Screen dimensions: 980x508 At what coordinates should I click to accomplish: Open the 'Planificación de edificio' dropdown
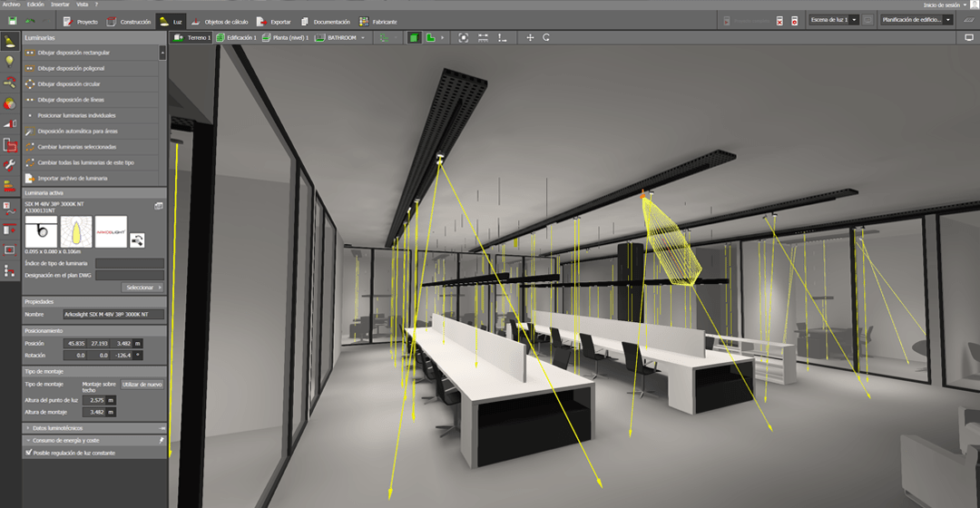coord(917,19)
